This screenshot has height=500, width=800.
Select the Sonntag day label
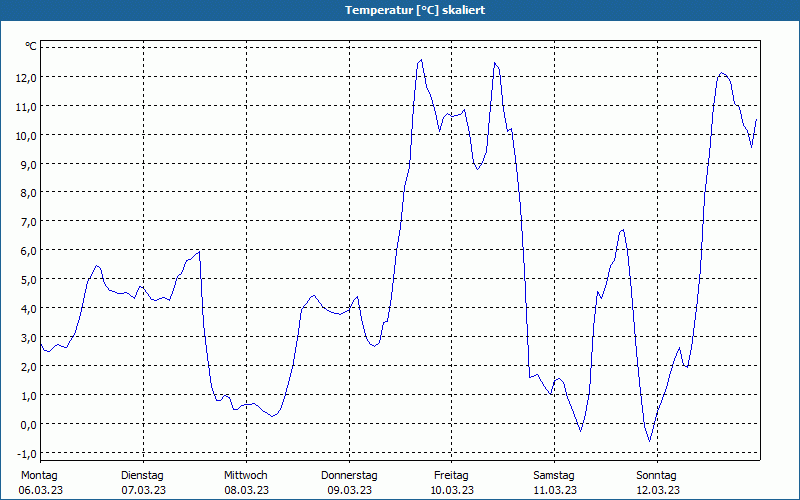tap(657, 475)
